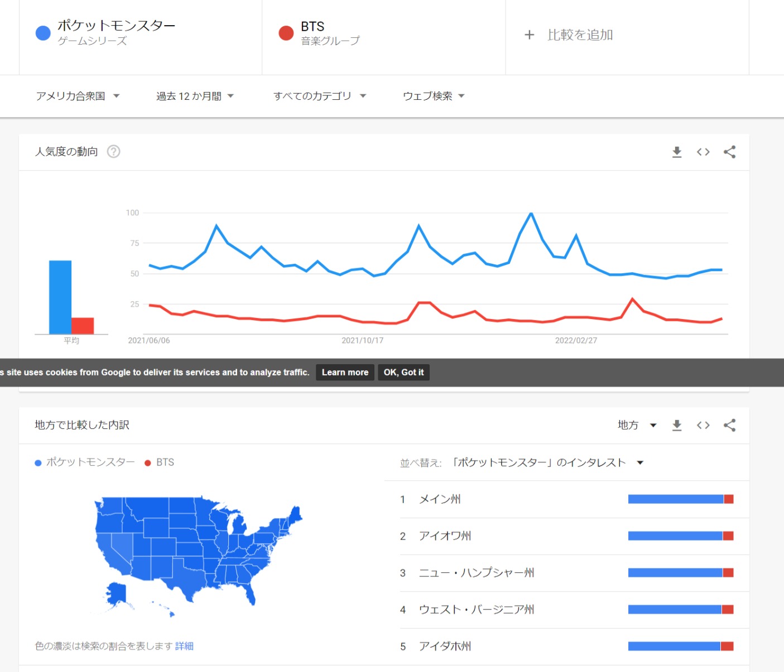The height and width of the screenshot is (672, 784).
Task: Dismiss cookie notice with OK, Got it
Action: pos(403,373)
